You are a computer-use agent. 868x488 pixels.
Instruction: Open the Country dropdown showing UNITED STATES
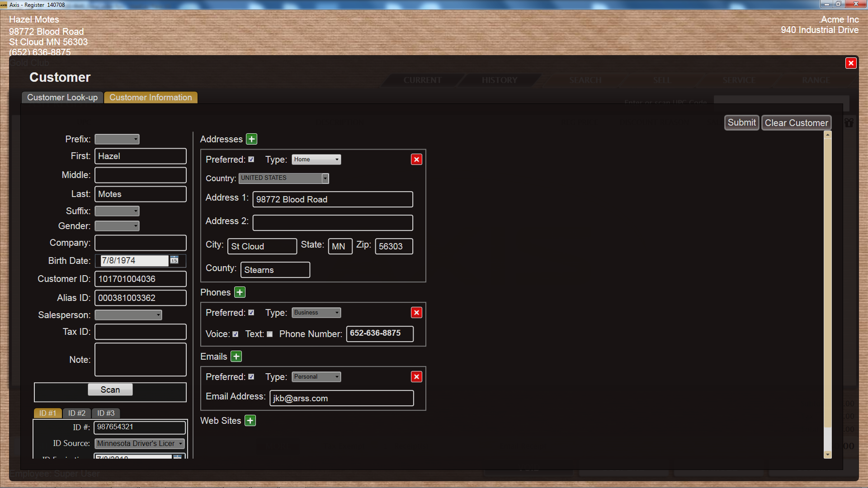(x=284, y=178)
